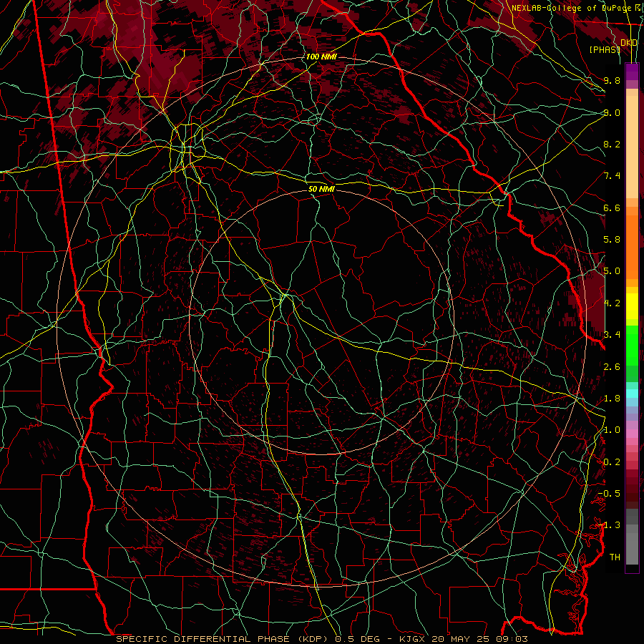Click the 8.2 scale value
This screenshot has width=644, height=644.
click(612, 144)
